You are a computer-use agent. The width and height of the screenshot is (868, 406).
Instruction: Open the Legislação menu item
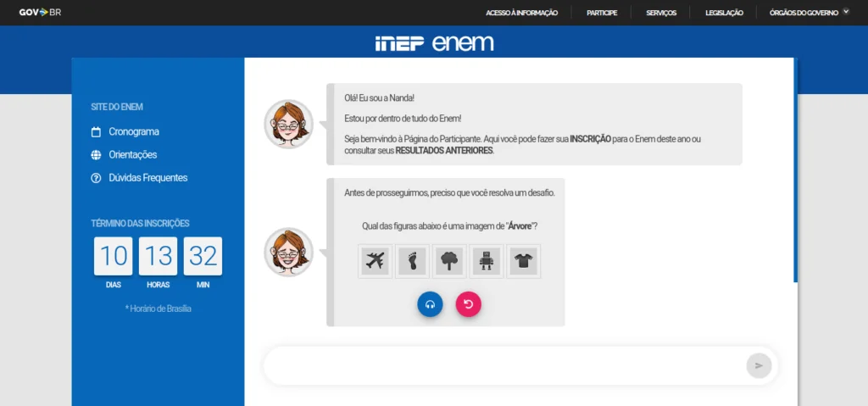(x=724, y=13)
